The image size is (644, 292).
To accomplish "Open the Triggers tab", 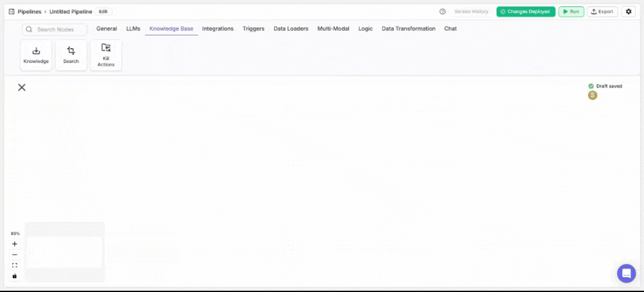I will click(253, 29).
